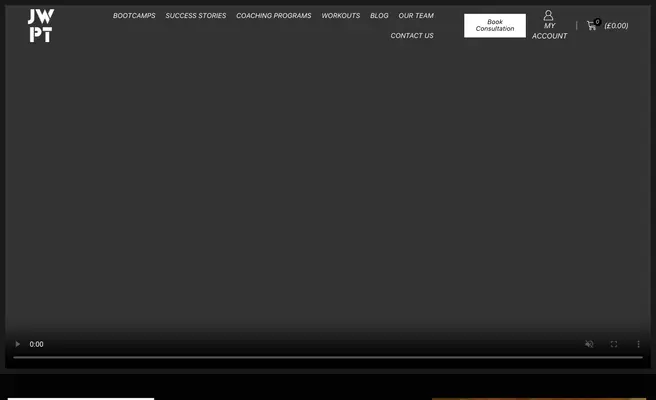Go to the Success Stories page

point(196,16)
